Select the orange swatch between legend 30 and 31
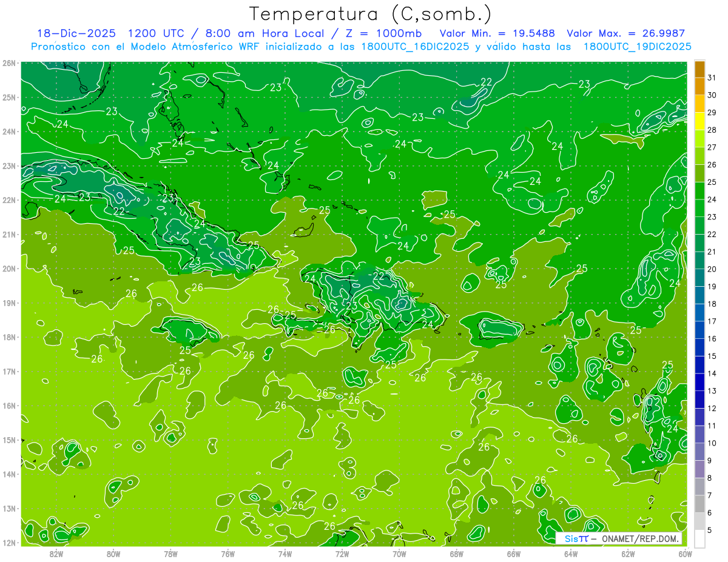The height and width of the screenshot is (562, 728). (699, 86)
